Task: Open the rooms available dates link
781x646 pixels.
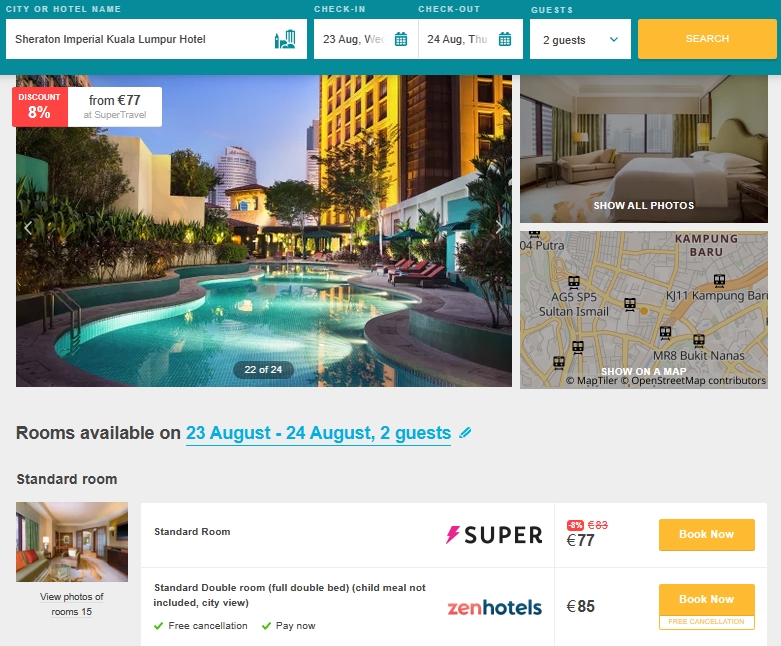Action: 318,433
